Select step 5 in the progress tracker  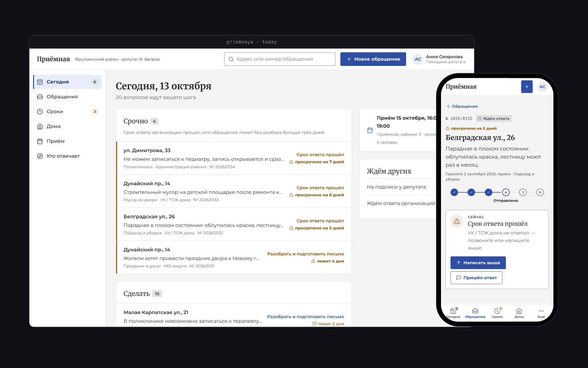click(523, 192)
